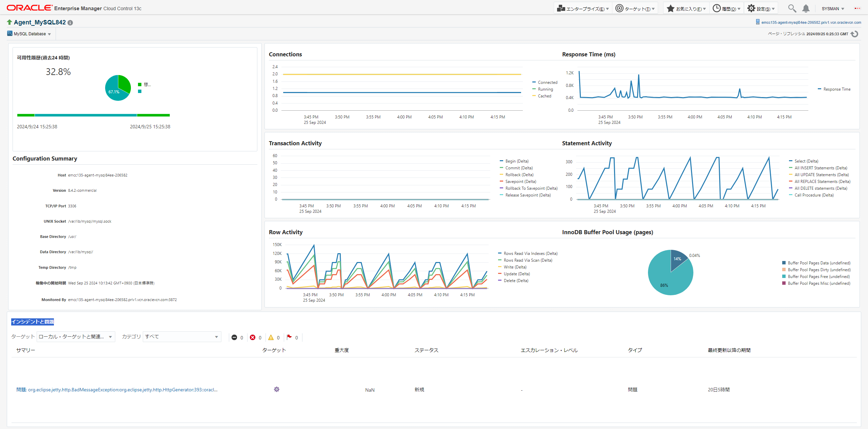
Task: Click the 8.4.2-commercial version value
Action: 82,191
